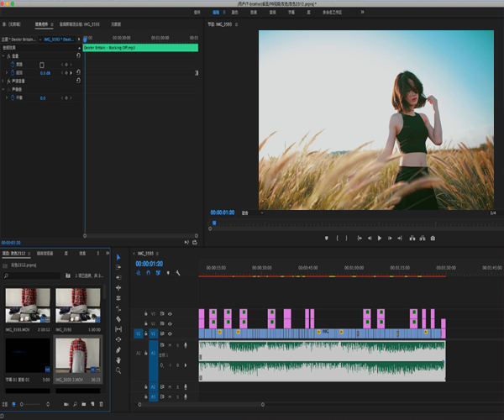Screen dimensions: 504x420
Task: Select the Razor tool
Action: [x=118, y=319]
